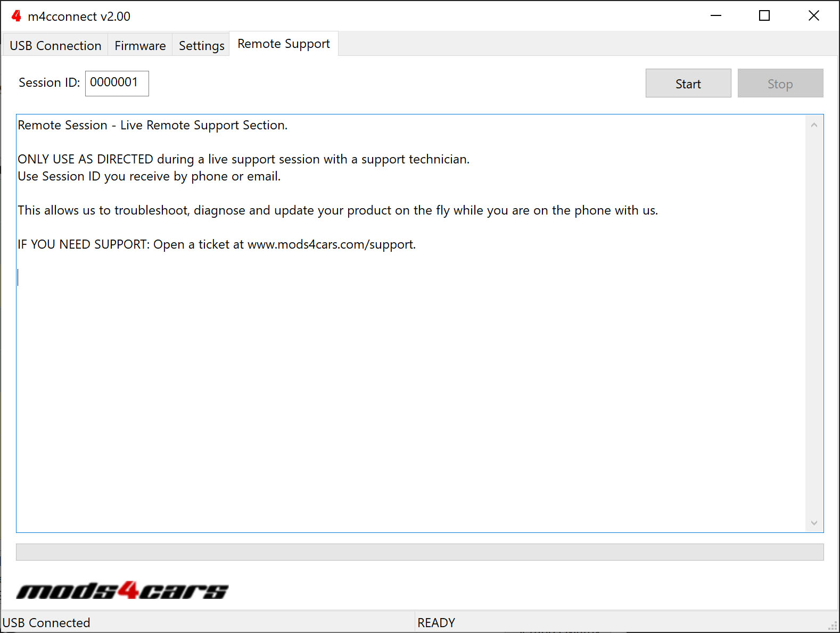Click 'Remote Session - Live Remote Support Section.' line
This screenshot has width=840, height=633.
(153, 125)
